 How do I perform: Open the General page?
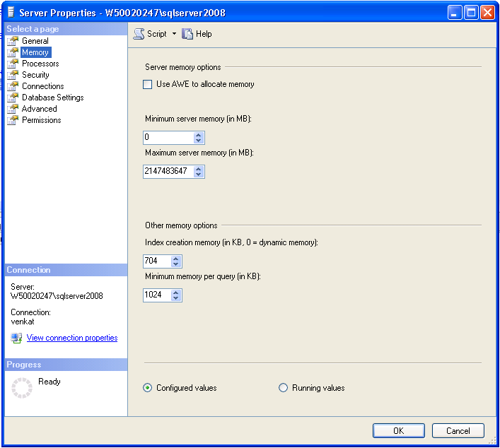click(x=35, y=41)
